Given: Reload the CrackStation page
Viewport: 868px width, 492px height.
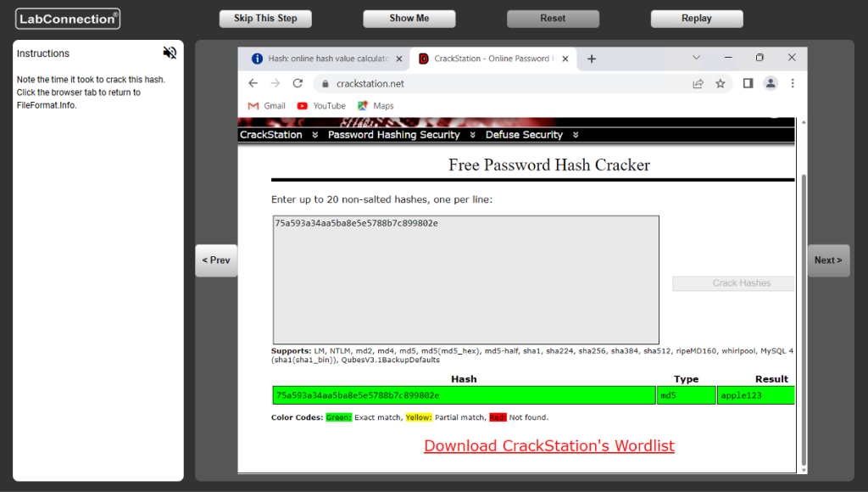Looking at the screenshot, I should (x=298, y=83).
